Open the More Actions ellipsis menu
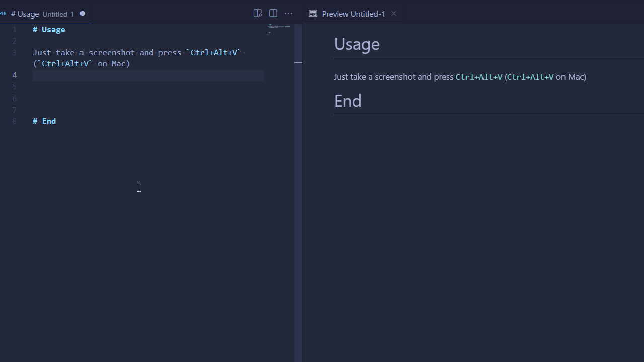 click(x=288, y=13)
